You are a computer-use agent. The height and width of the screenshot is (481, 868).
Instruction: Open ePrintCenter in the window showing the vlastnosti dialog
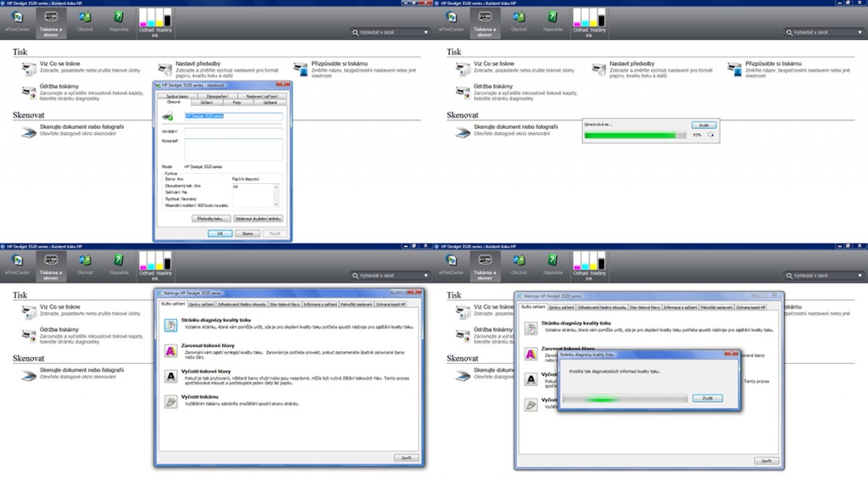coord(17,21)
